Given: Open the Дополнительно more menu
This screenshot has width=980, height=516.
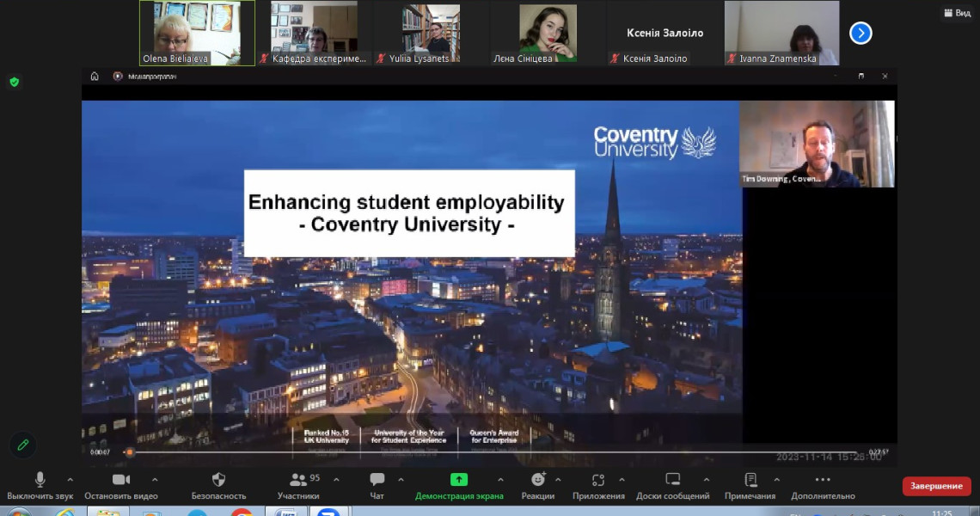Looking at the screenshot, I should (x=824, y=486).
